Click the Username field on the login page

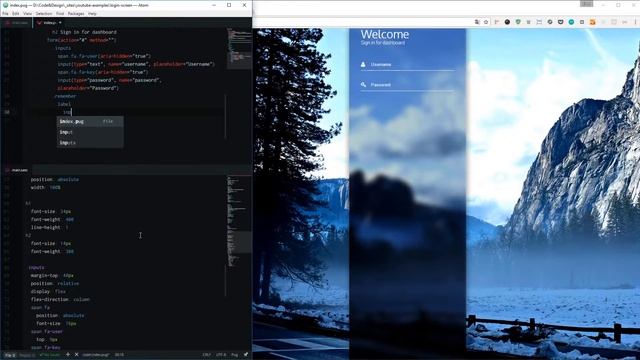tap(407, 64)
